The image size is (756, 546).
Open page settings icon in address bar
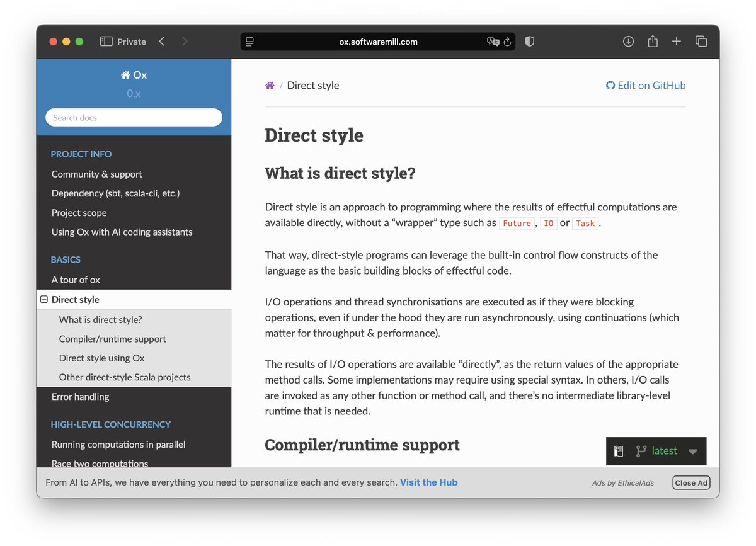pyautogui.click(x=250, y=42)
